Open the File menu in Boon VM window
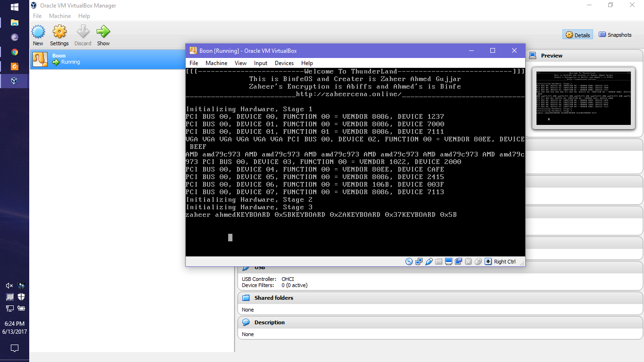 [x=194, y=63]
